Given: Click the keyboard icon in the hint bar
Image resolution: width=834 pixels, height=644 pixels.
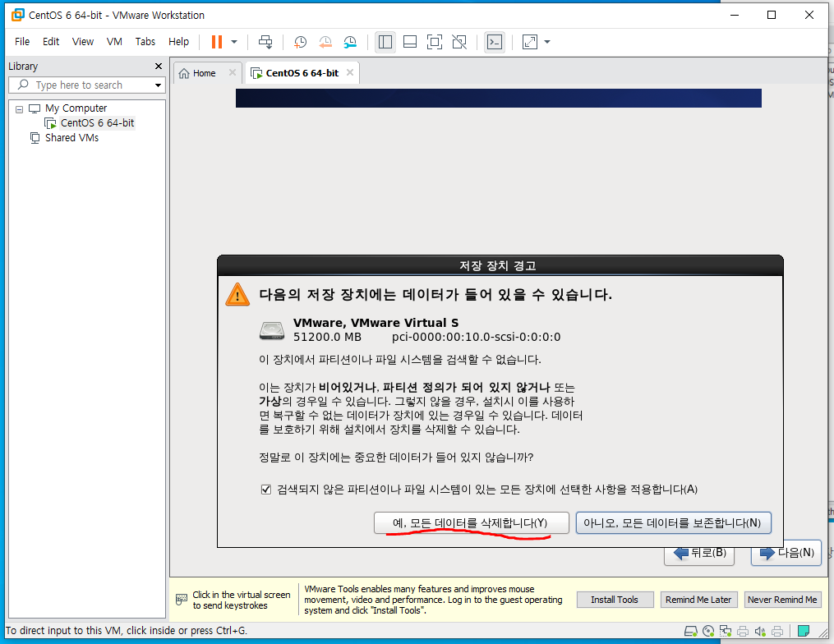Looking at the screenshot, I should [x=182, y=600].
